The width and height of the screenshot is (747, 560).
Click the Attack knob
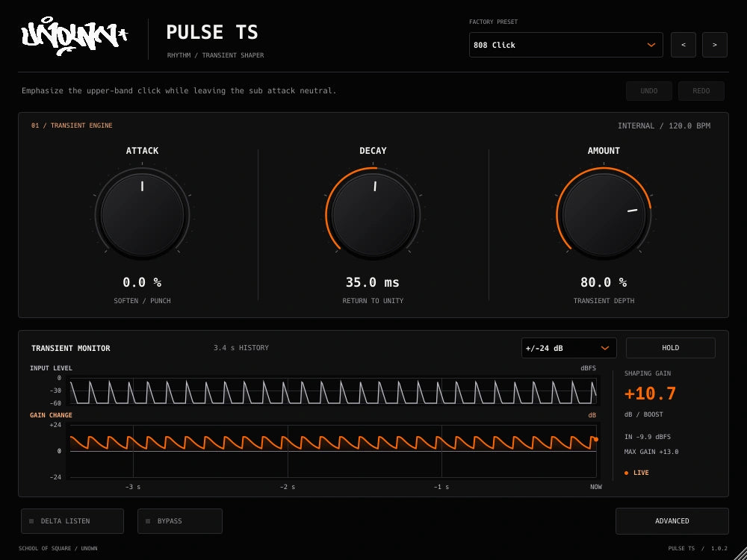[x=142, y=215]
